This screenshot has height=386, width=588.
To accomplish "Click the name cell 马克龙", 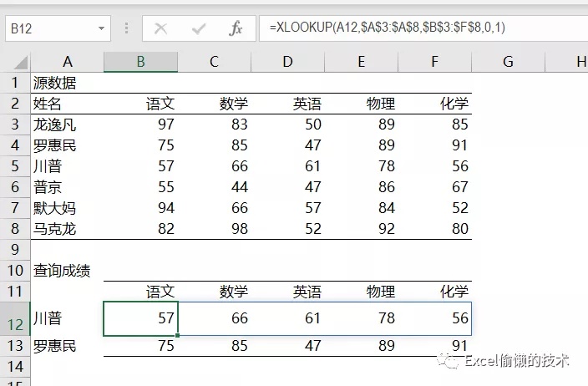I will point(67,228).
